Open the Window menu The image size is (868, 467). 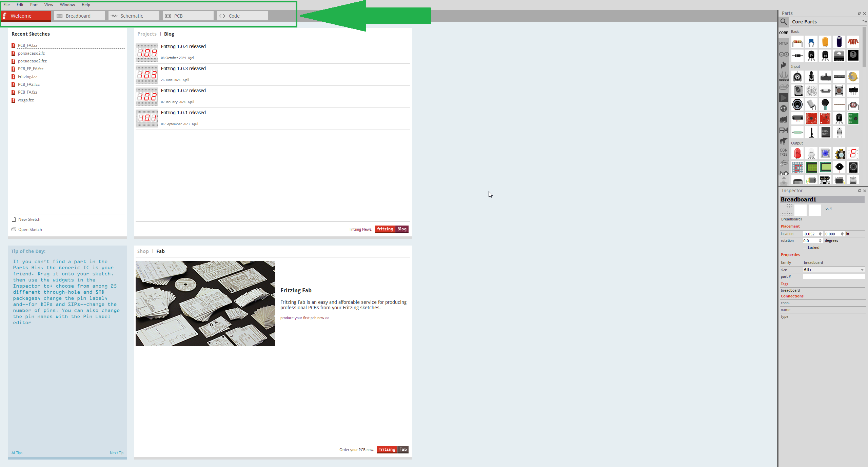pyautogui.click(x=67, y=5)
